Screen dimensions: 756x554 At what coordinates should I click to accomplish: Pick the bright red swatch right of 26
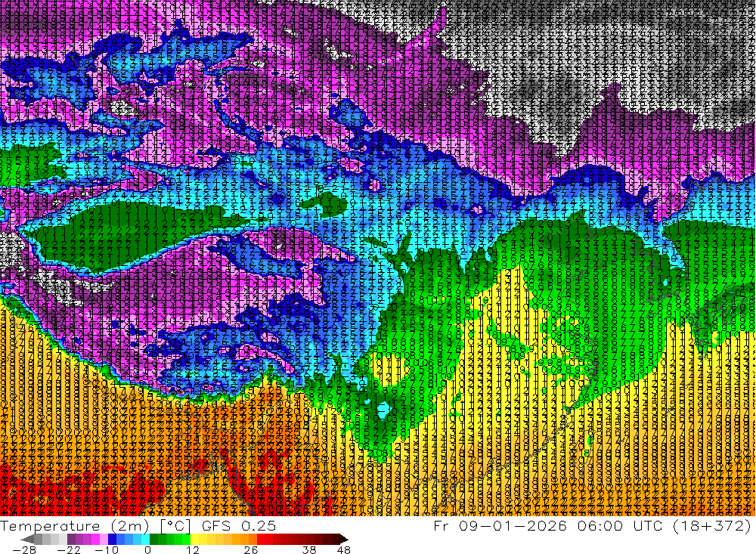(261, 540)
